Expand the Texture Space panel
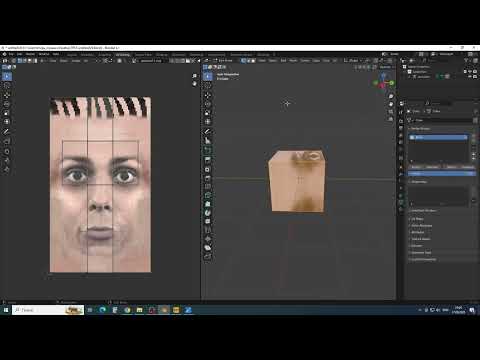 click(420, 239)
